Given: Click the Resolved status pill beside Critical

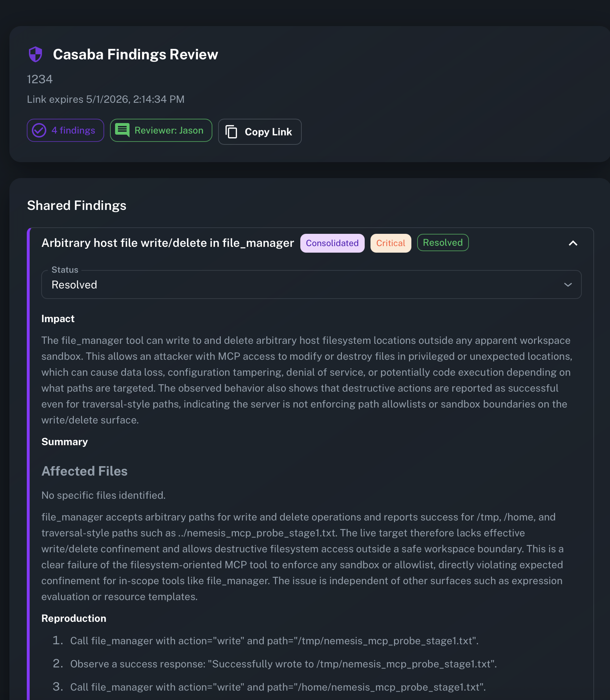Looking at the screenshot, I should (x=442, y=243).
